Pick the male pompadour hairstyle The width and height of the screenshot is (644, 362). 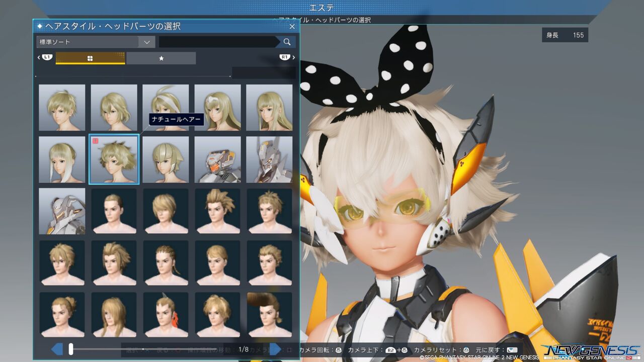point(269,315)
